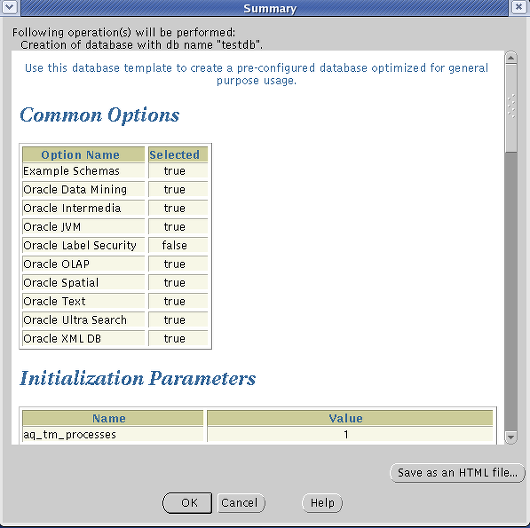Click true value for Oracle Ultra Search
Viewport: 530px width, 528px height.
click(x=174, y=320)
